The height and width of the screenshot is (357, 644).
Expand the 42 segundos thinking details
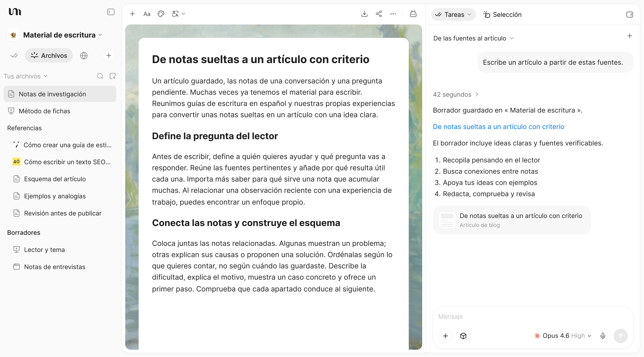tap(455, 94)
